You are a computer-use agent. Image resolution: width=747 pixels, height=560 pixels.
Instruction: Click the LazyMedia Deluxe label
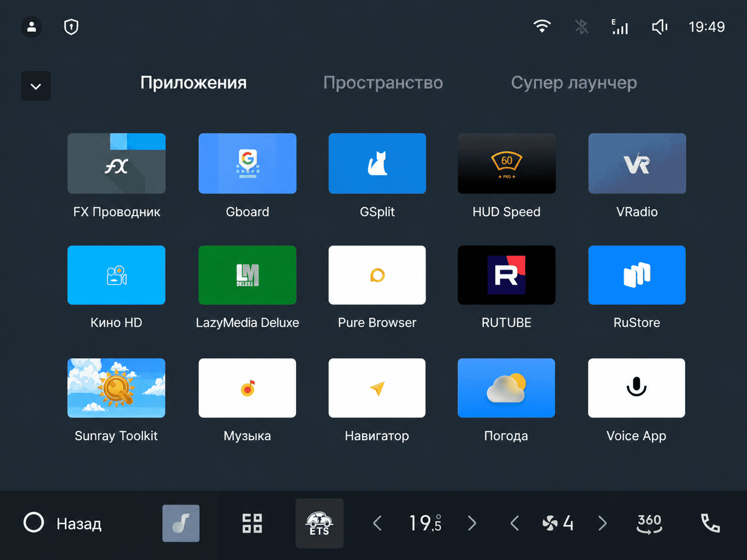[248, 323]
